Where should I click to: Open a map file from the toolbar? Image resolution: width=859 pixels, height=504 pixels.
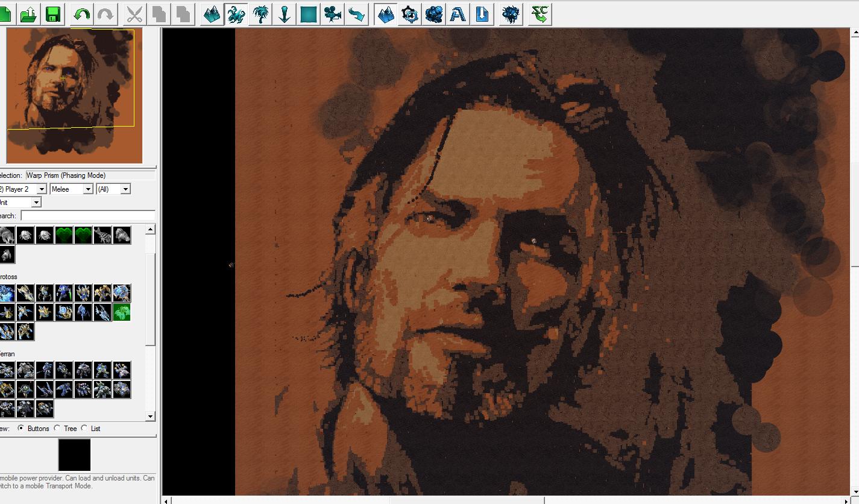(28, 14)
